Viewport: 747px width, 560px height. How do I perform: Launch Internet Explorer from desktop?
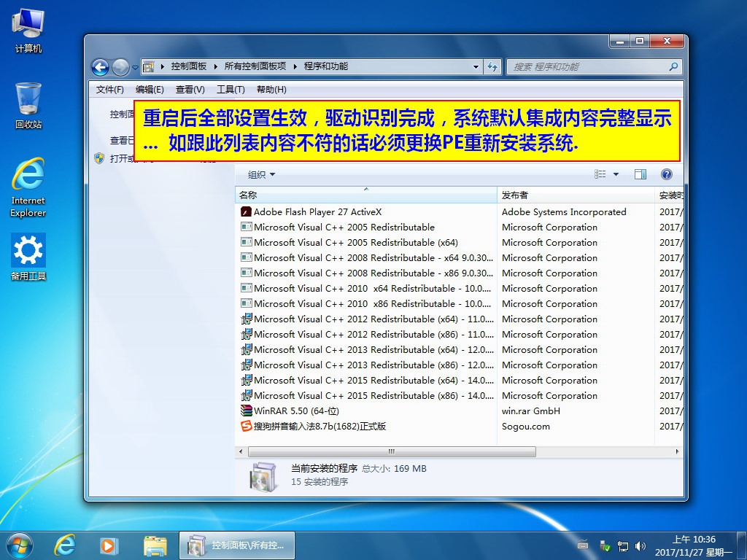tap(28, 187)
